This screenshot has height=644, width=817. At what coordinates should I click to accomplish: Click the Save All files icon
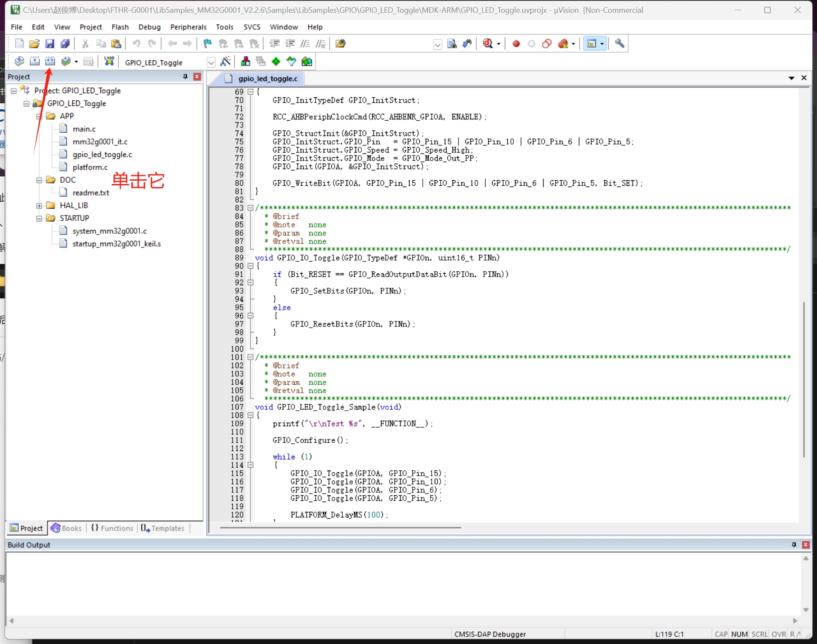65,43
